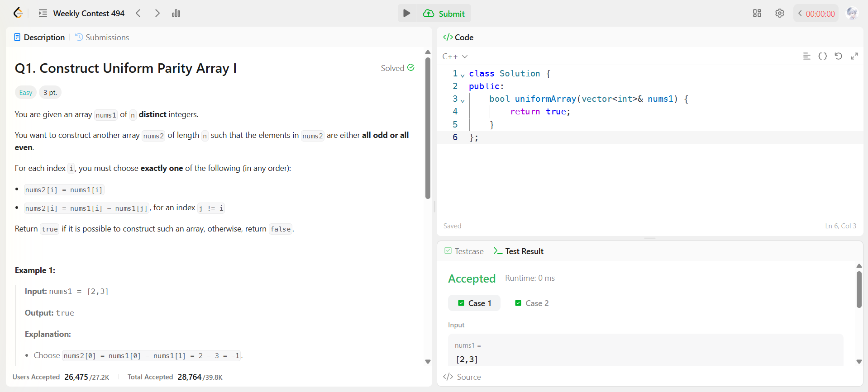Viewport: 868px width, 392px height.
Task: Open the C++ language dropdown
Action: (x=455, y=57)
